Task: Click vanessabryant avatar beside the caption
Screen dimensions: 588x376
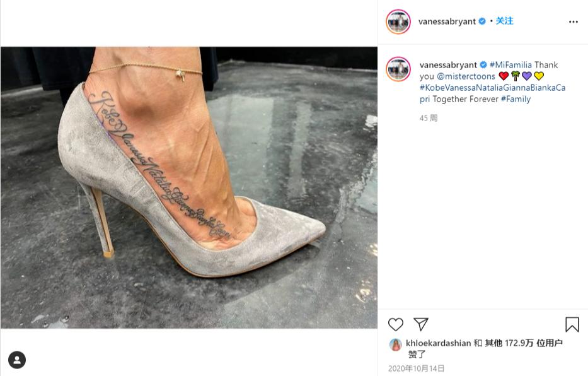Action: (398, 69)
